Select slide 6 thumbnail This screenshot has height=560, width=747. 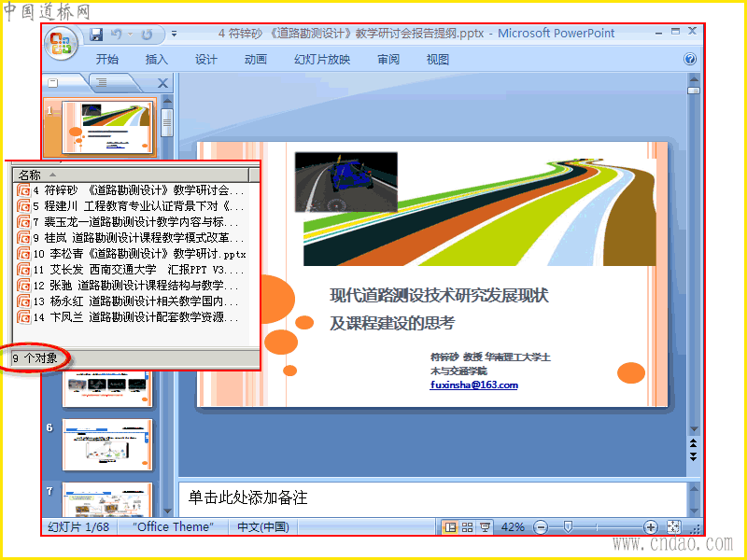coord(107,445)
